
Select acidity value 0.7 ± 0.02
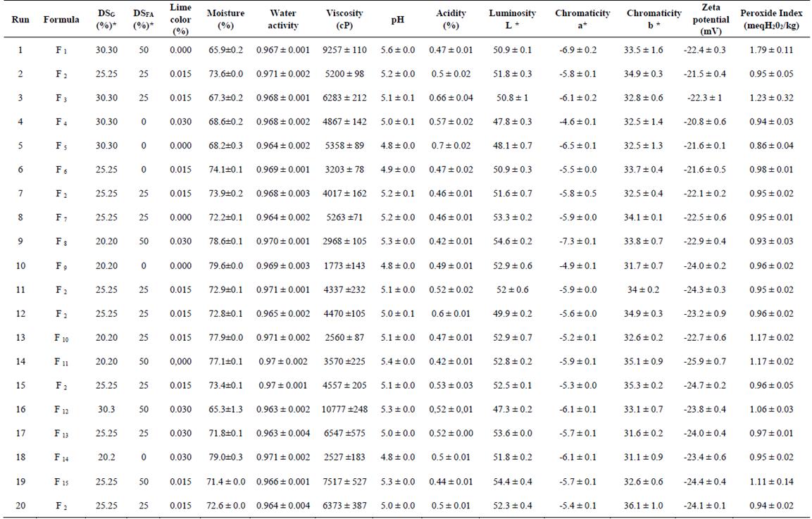pos(451,146)
